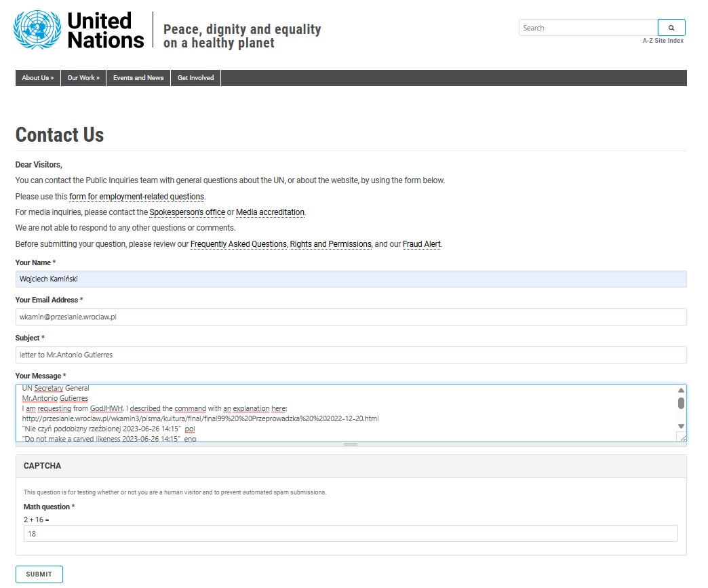708x588 pixels.
Task: Click the 'Your Message *' label
Action: (41, 376)
